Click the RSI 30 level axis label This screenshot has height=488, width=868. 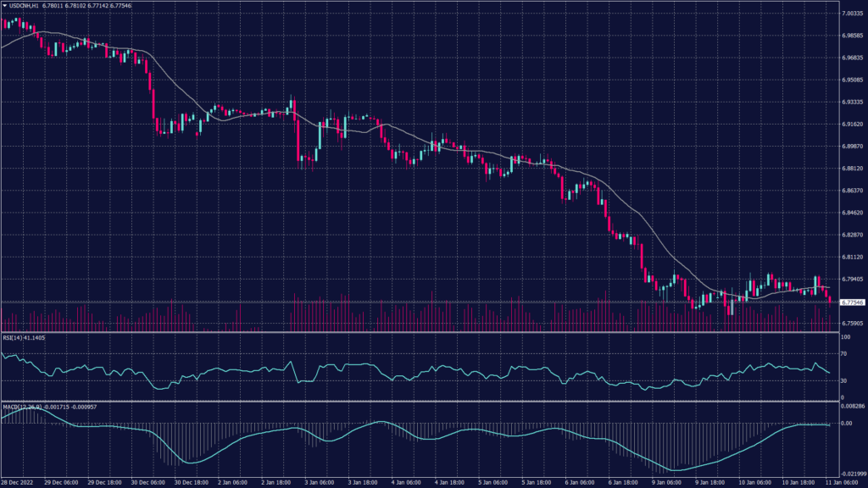coord(843,380)
